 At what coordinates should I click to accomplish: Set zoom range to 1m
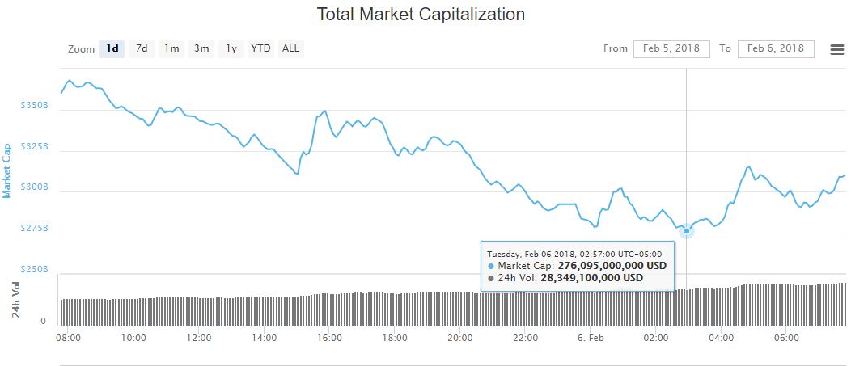pos(171,48)
